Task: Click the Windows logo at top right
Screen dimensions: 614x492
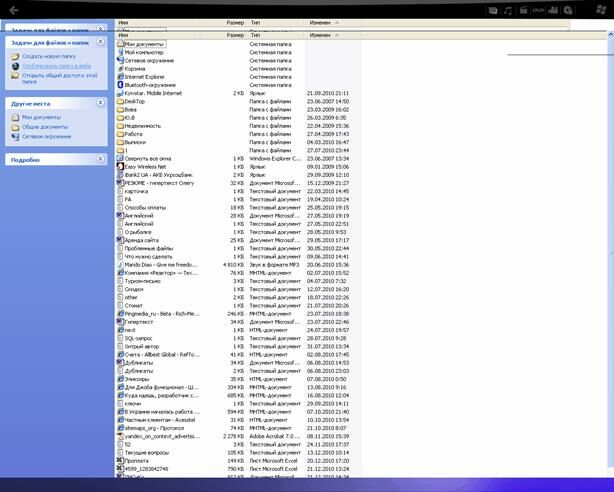Action: (x=601, y=10)
